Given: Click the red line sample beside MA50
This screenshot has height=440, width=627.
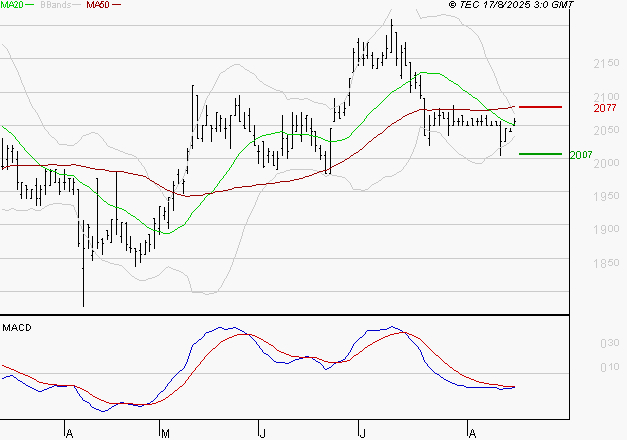Looking at the screenshot, I should point(116,6).
